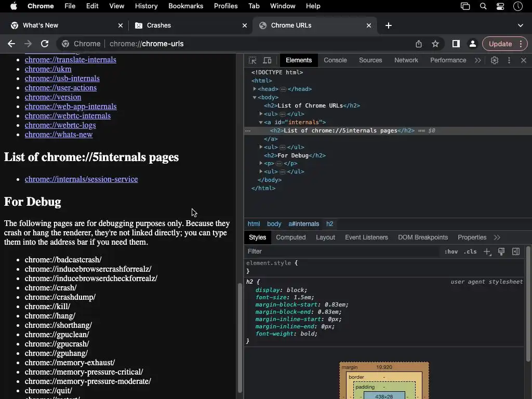
Task: Collapse the a id=internals node
Action: click(x=261, y=122)
